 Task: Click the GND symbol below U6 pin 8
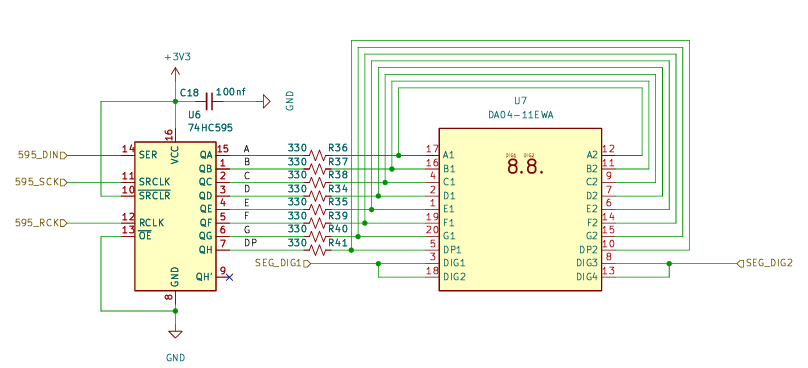tap(175, 334)
